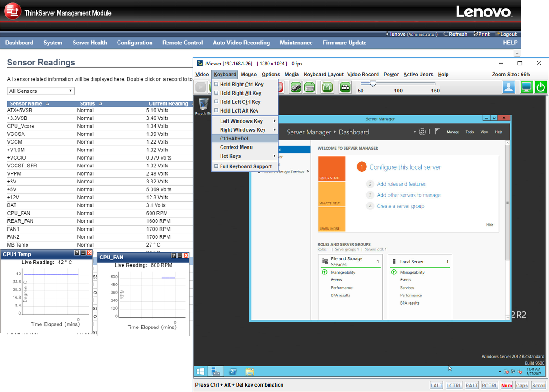The image size is (549, 392).
Task: Open the soft keyboard icon in JViewer toolbar
Action: [x=310, y=87]
